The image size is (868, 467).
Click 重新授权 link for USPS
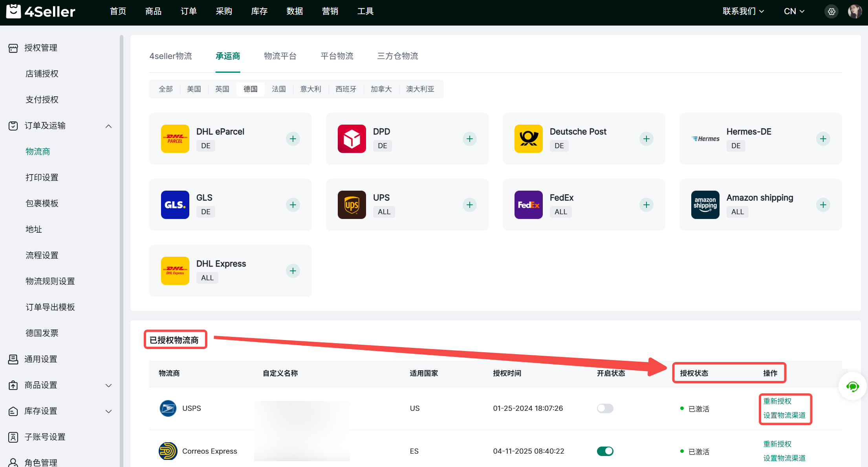pyautogui.click(x=777, y=401)
